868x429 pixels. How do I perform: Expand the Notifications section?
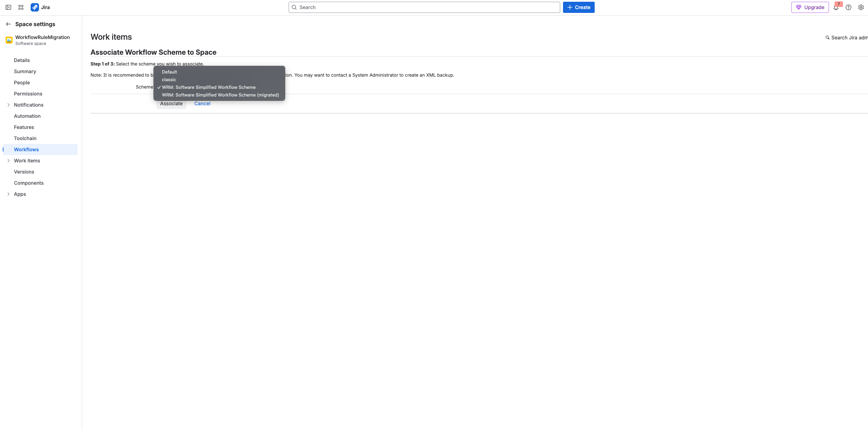[x=9, y=105]
